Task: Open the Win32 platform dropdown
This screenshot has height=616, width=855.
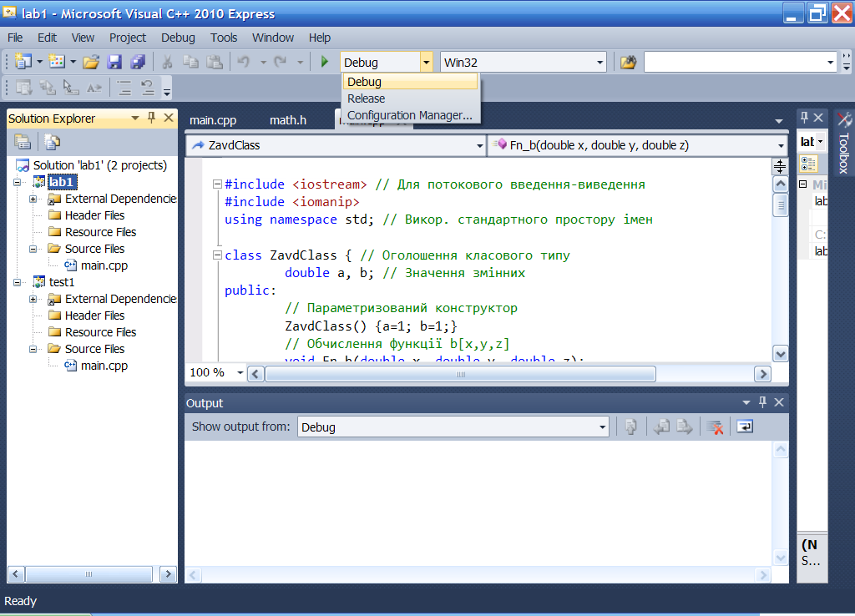Action: (600, 62)
